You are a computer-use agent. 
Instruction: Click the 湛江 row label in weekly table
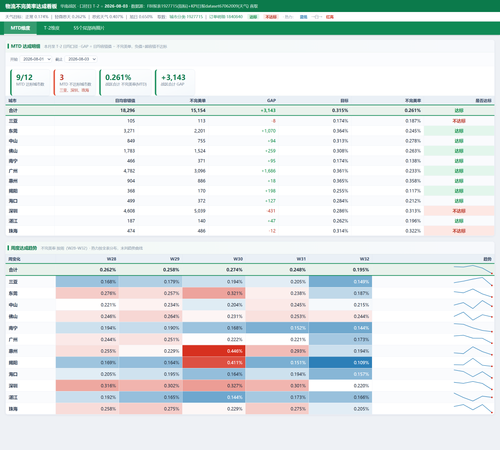[13, 397]
